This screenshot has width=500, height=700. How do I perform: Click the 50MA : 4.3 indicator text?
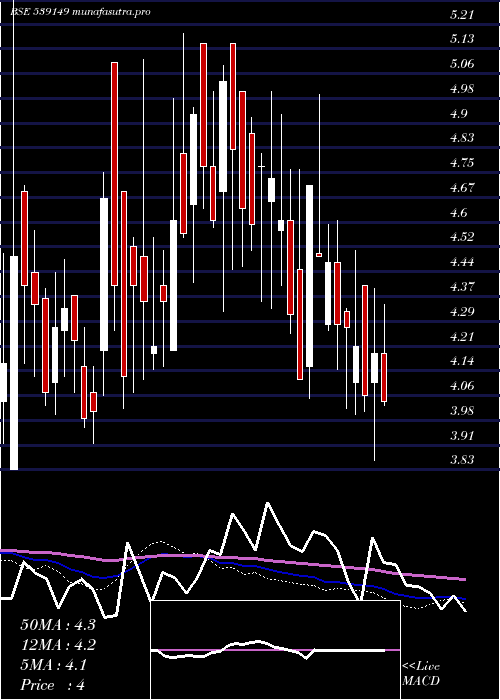pos(58,625)
